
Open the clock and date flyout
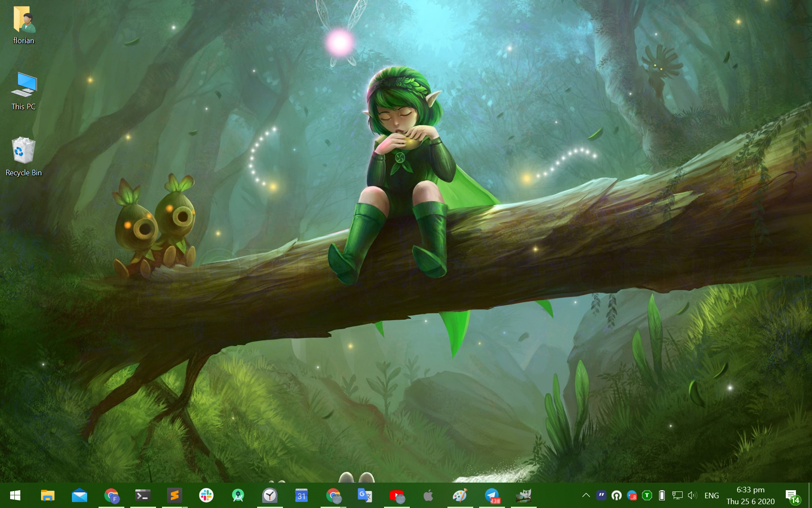(750, 495)
